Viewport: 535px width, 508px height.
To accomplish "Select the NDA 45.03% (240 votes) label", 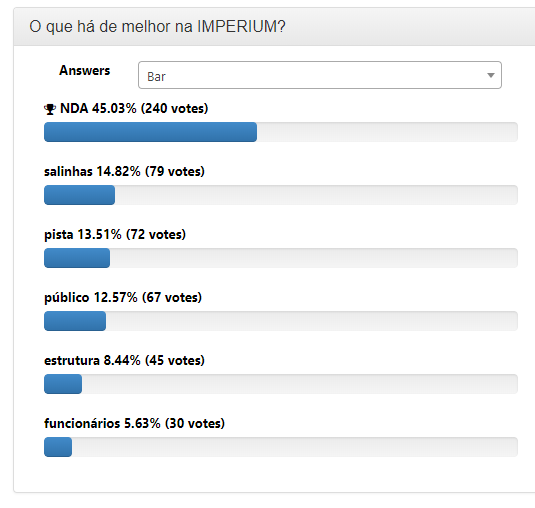I will [x=134, y=108].
